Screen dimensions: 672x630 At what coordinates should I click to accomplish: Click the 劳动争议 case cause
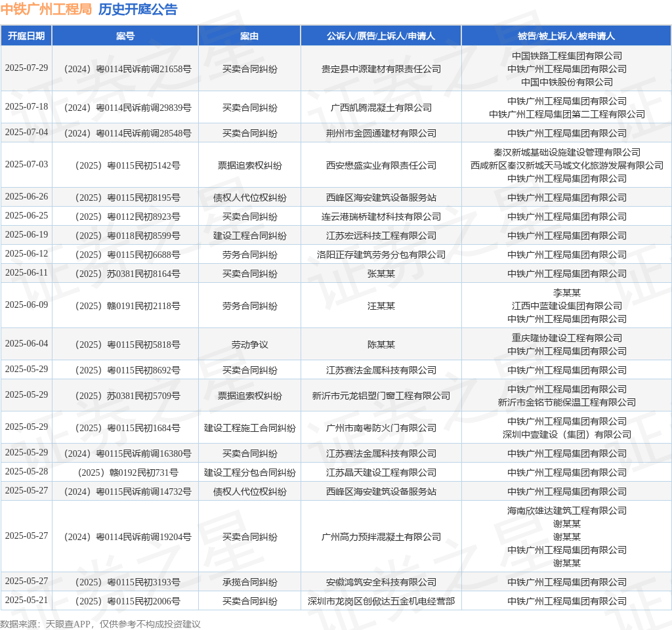coord(249,345)
